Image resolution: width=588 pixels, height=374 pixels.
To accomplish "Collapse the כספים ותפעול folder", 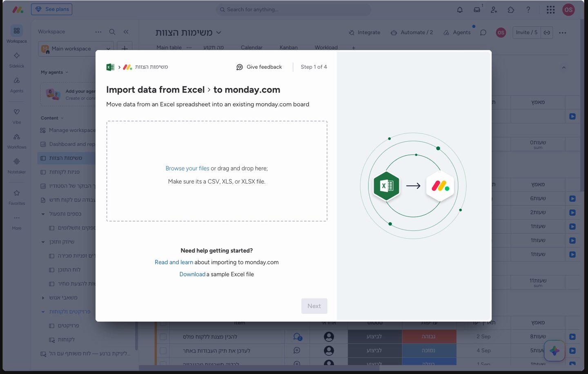I will click(x=43, y=214).
